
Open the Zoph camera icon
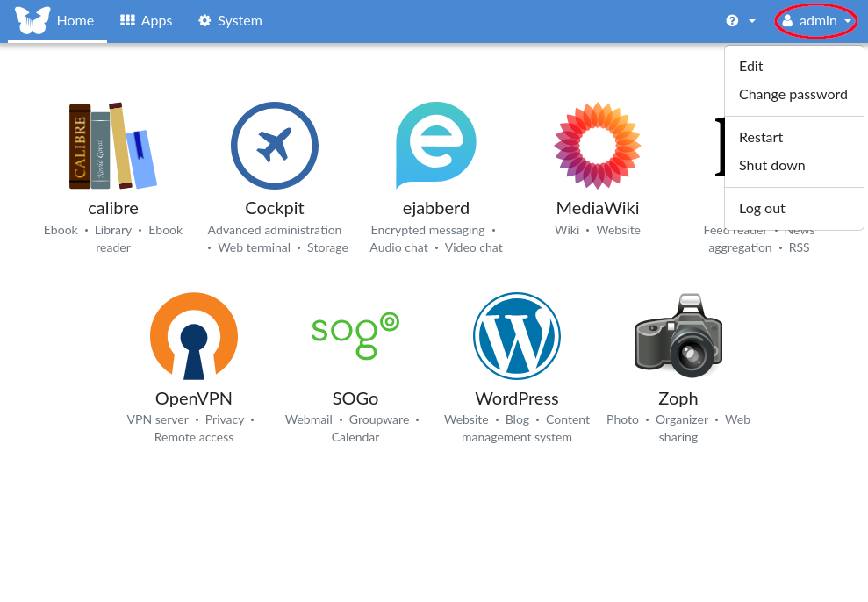678,335
